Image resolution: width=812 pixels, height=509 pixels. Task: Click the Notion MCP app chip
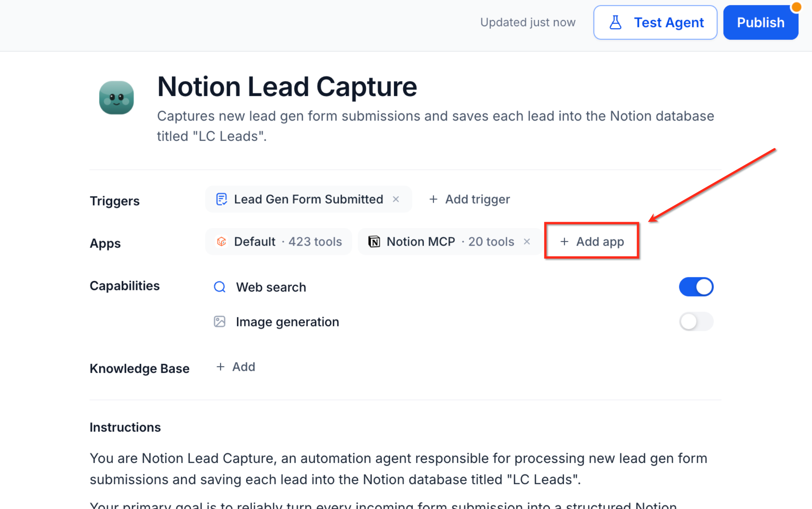450,242
